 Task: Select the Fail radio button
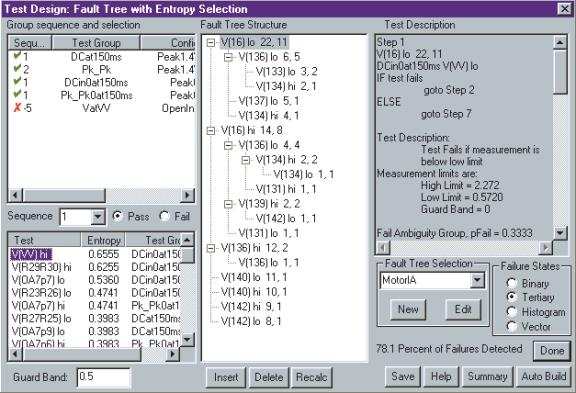pos(165,216)
